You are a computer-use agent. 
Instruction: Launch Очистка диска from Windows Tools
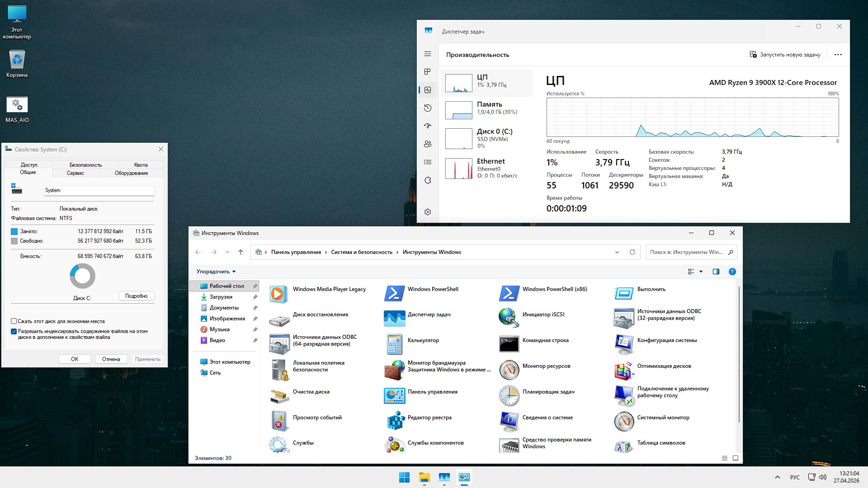click(311, 392)
